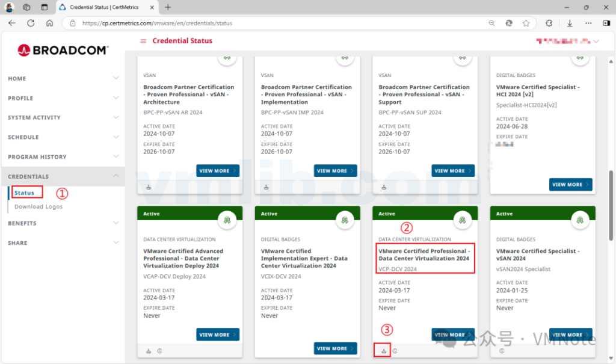Viewport: 616px width, 364px height.
Task: Click the VMware Certified Professional DCV 2024 title
Action: point(424,254)
